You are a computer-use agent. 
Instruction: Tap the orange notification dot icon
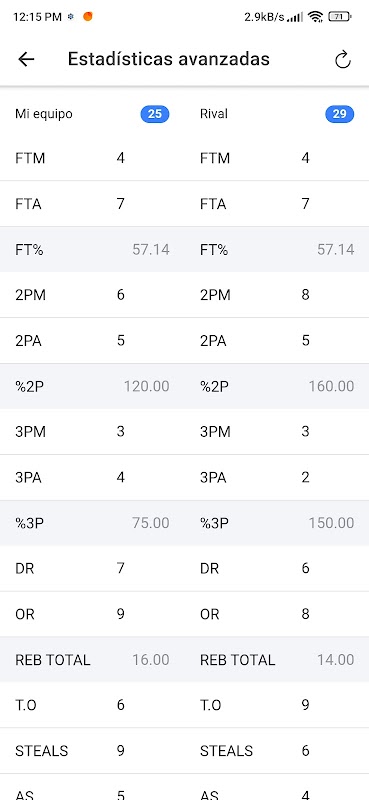click(88, 16)
